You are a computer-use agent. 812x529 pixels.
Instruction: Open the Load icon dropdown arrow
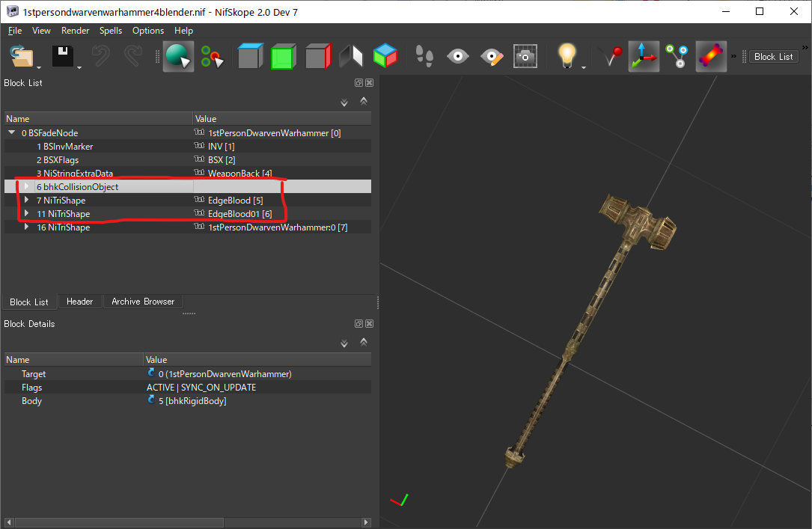39,67
